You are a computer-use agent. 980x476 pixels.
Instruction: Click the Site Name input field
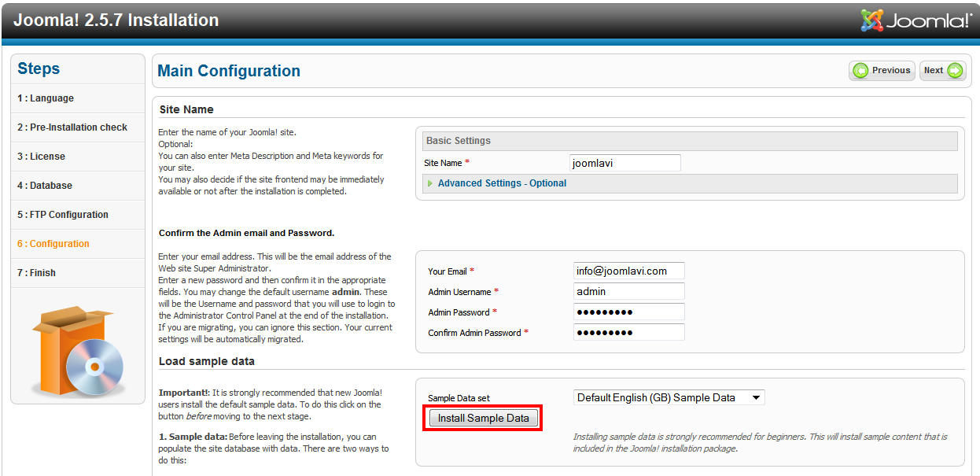coord(625,163)
